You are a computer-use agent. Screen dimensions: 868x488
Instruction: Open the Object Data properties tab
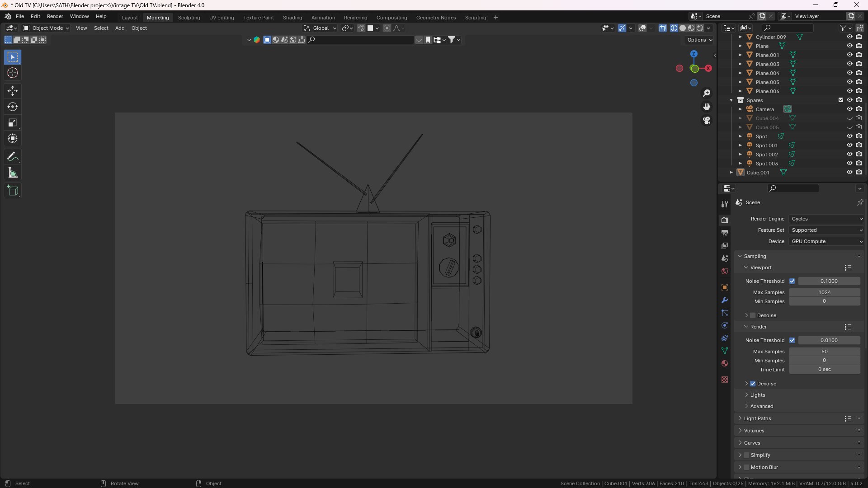pos(725,351)
